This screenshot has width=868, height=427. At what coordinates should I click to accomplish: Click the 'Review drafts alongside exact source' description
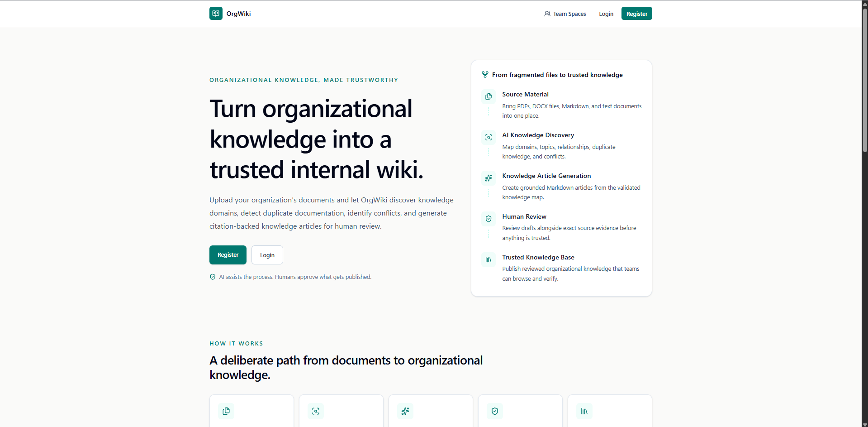(569, 233)
